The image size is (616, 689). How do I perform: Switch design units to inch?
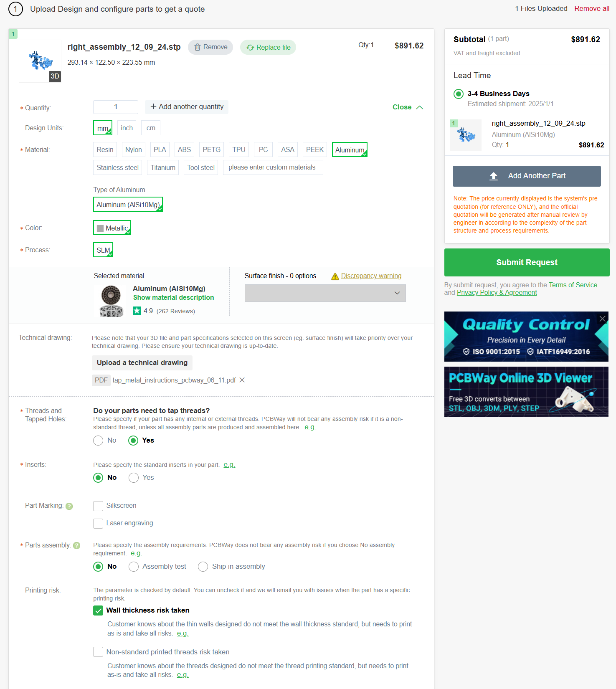(x=127, y=128)
